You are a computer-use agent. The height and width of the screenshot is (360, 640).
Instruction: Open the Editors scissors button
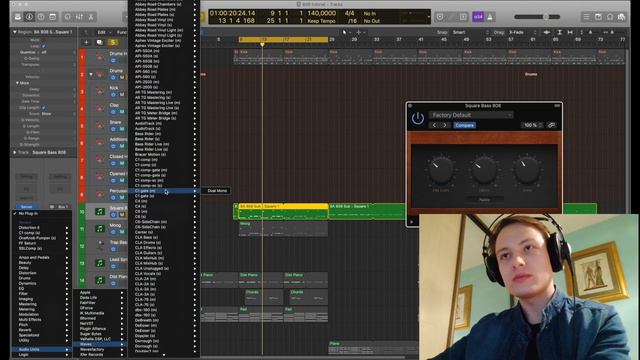[x=91, y=17]
